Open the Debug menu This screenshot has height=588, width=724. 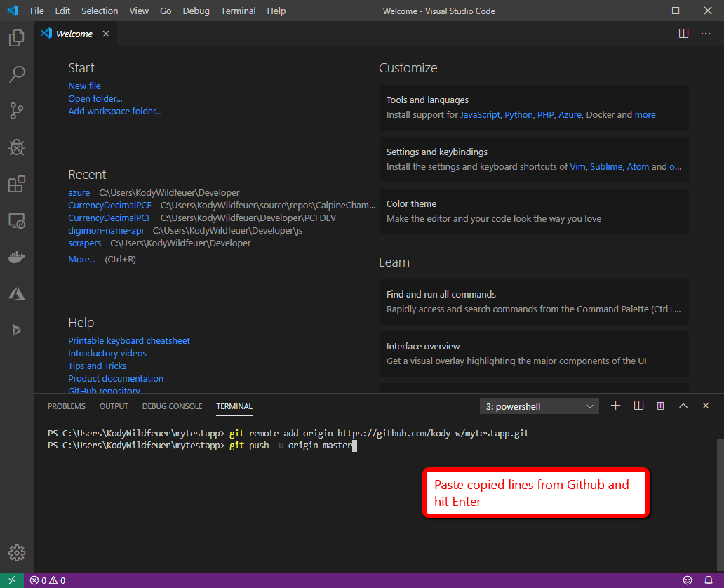pos(196,11)
